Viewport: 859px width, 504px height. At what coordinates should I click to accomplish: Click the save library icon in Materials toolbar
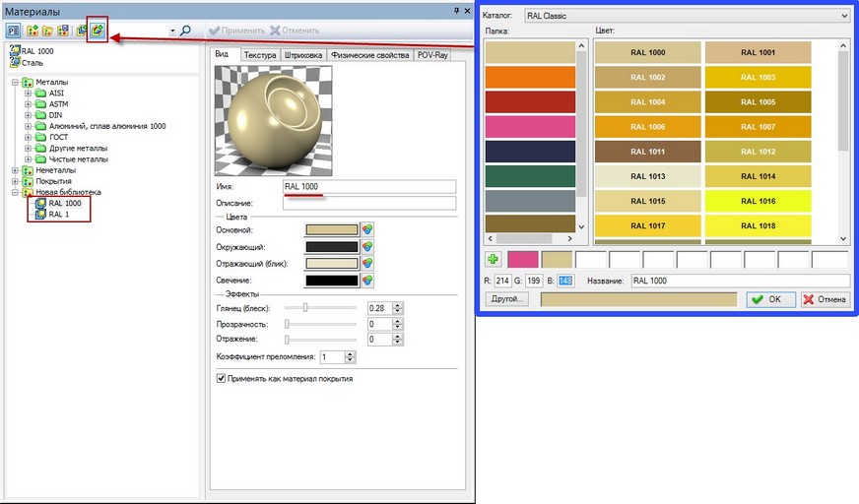click(x=63, y=31)
